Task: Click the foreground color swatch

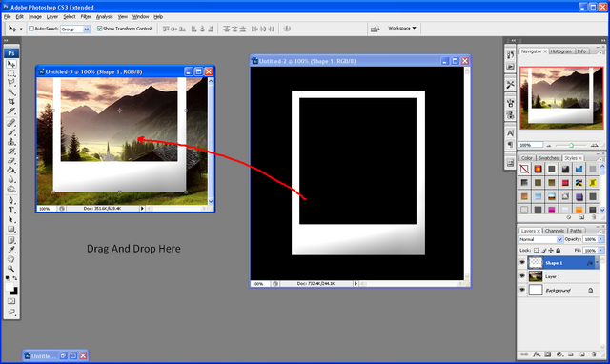Action: coord(10,287)
